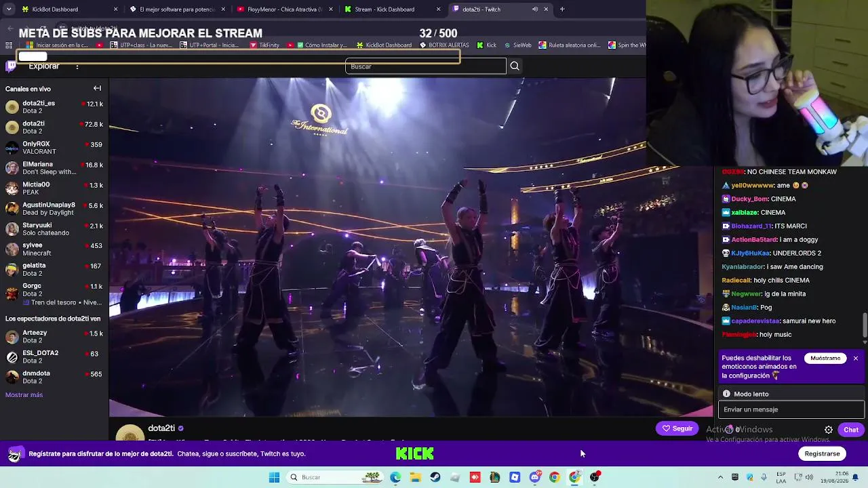The height and width of the screenshot is (488, 868).
Task: Click the microphone icon in system tray
Action: [765, 477]
